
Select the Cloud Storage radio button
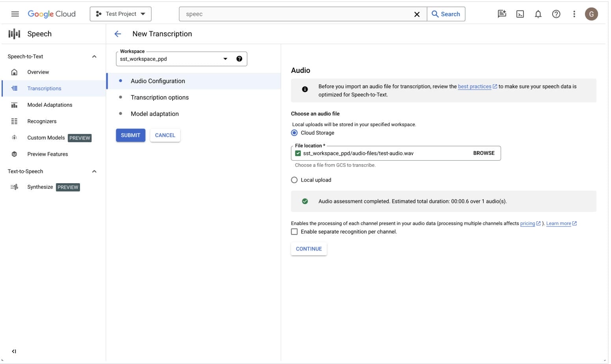294,133
